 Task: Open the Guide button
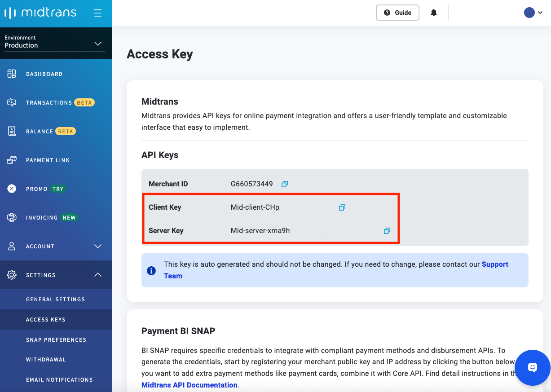(397, 13)
